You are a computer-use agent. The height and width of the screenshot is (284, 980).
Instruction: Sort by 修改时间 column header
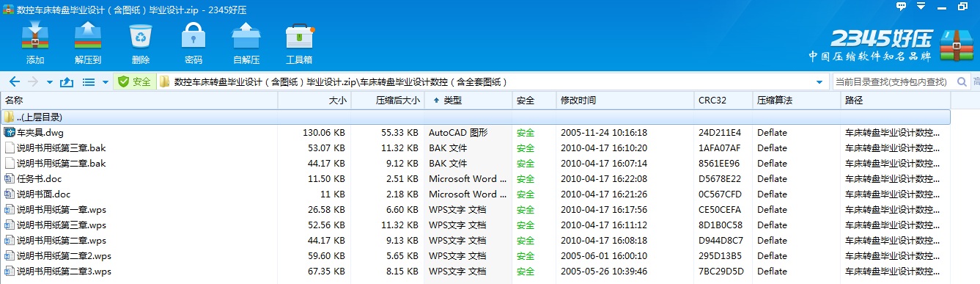tap(625, 100)
